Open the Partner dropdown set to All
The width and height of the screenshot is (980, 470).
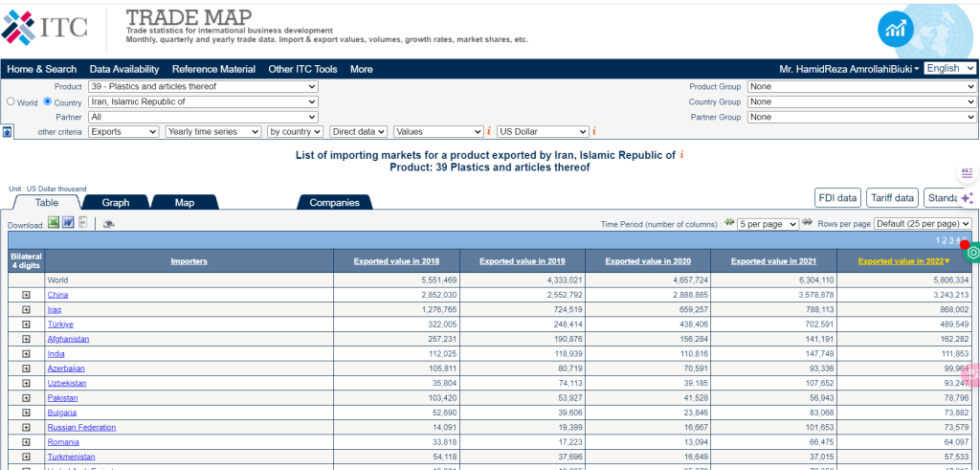point(203,117)
